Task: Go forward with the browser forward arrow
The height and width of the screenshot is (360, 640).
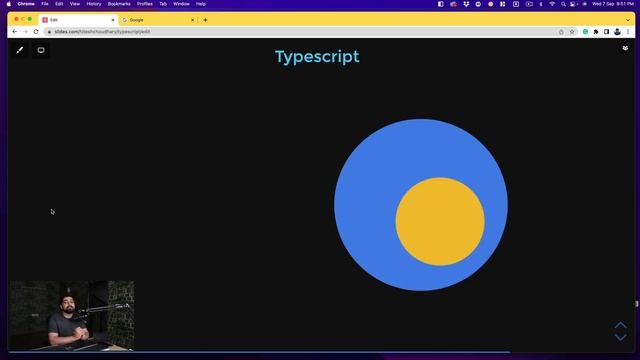Action: 25,31
